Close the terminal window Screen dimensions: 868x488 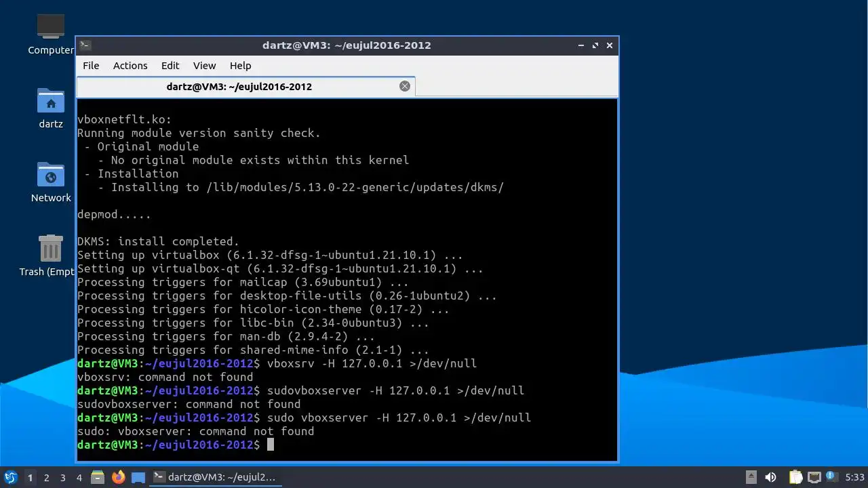point(610,45)
